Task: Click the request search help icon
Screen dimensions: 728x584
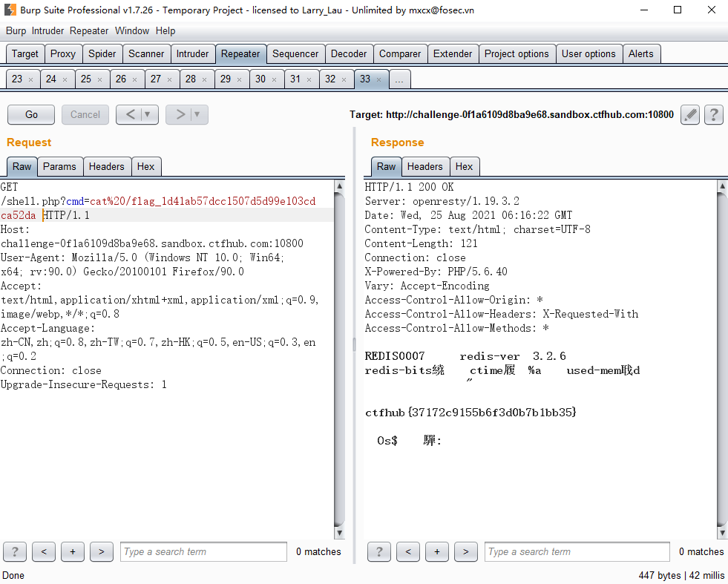Action: coord(15,551)
